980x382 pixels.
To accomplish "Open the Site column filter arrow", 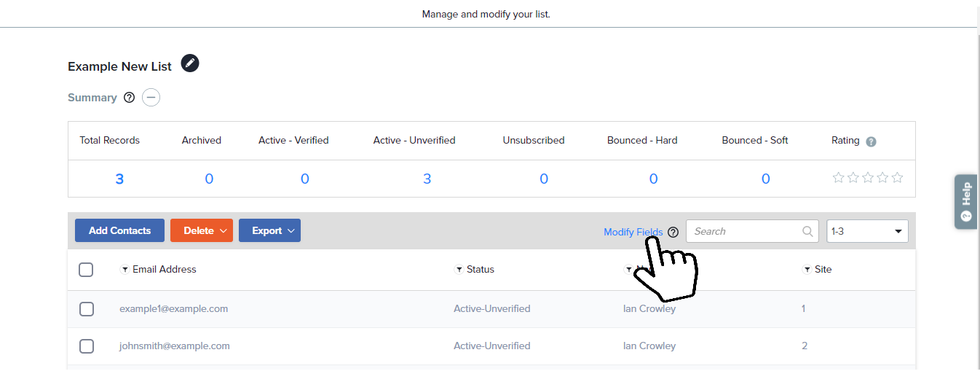I will (x=807, y=270).
